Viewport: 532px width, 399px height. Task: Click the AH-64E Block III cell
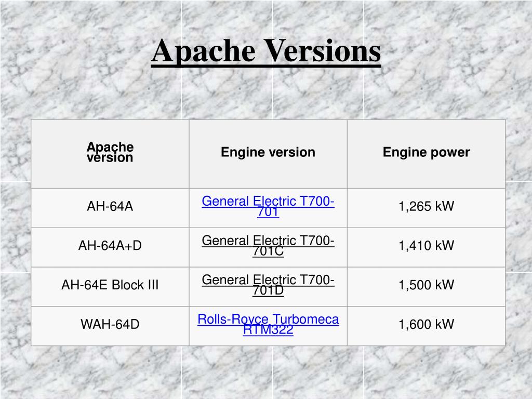pyautogui.click(x=110, y=287)
